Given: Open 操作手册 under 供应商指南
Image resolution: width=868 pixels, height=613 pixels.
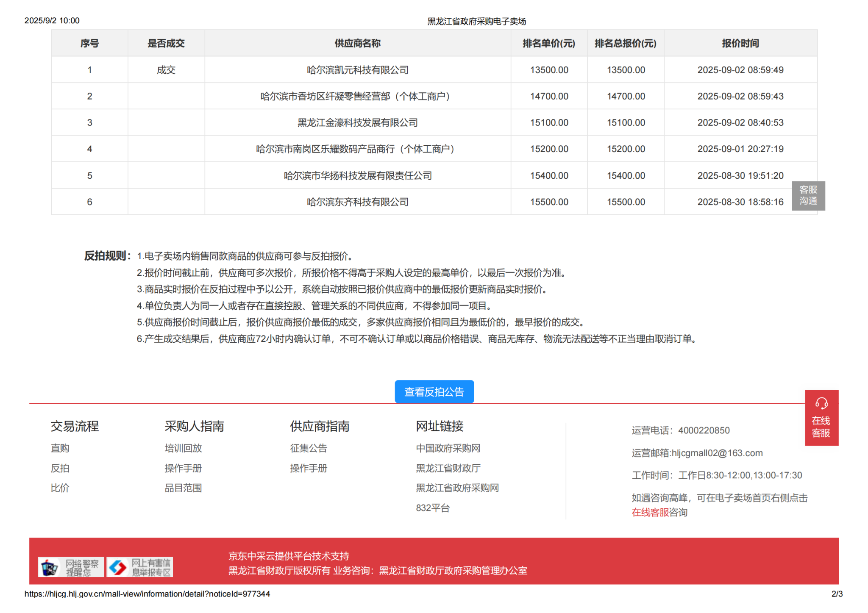Looking at the screenshot, I should pos(309,468).
